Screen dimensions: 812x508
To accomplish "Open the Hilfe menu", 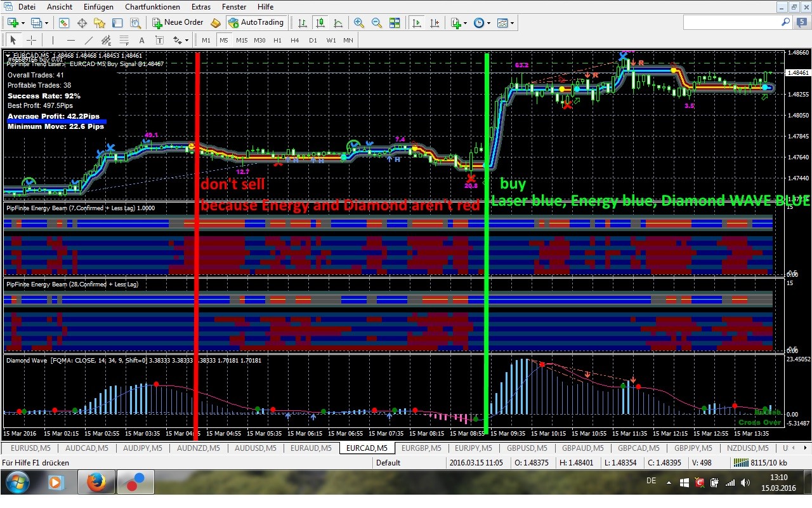I will [266, 7].
